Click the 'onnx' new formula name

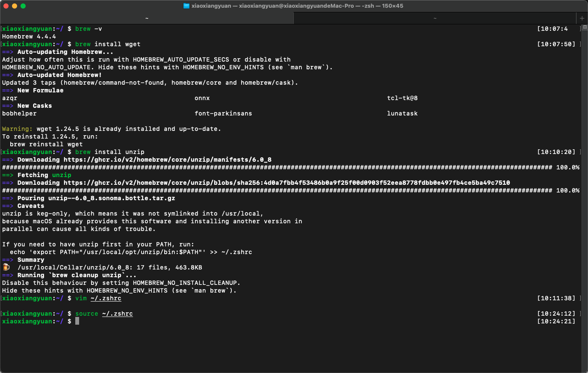[x=202, y=98]
